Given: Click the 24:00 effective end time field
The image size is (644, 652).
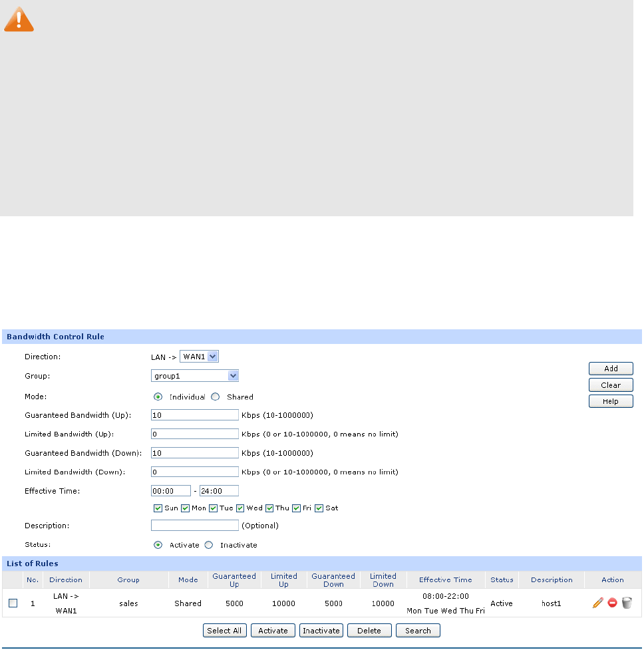Looking at the screenshot, I should click(x=219, y=491).
